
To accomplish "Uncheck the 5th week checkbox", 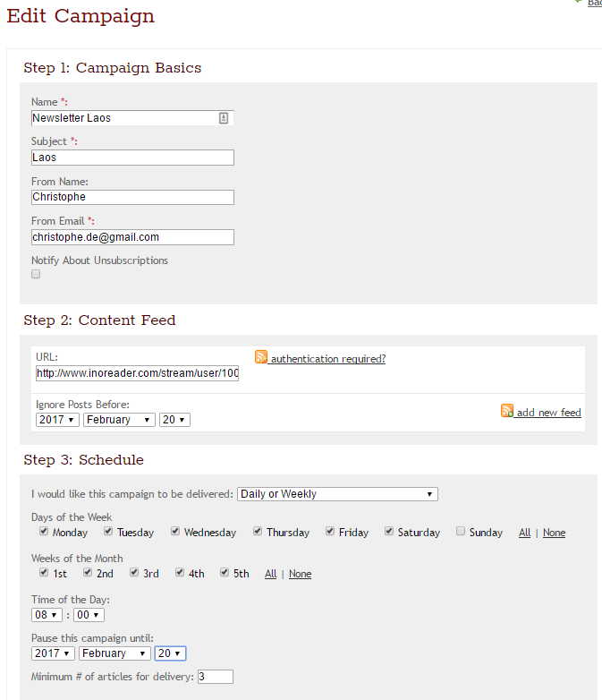I will 225,572.
